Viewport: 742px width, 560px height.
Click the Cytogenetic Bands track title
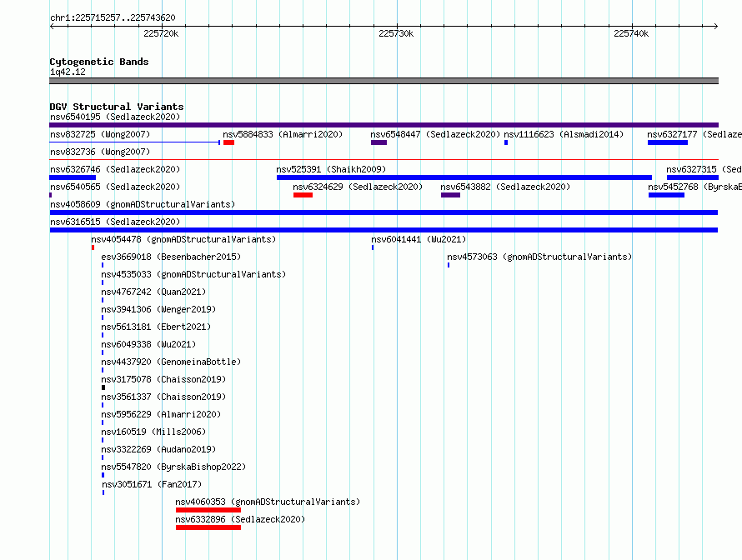99,62
